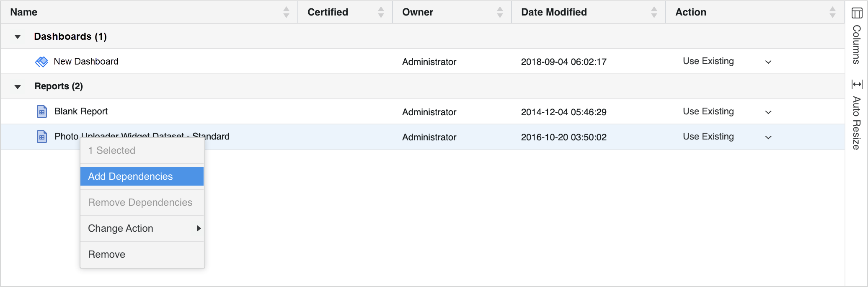Click the Auto Resize icon
The image size is (868, 287).
pyautogui.click(x=857, y=85)
